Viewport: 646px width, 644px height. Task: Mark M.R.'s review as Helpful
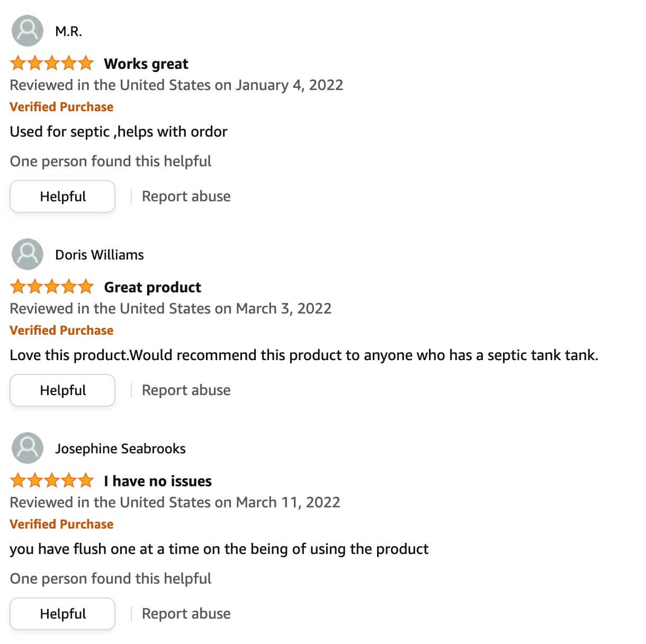coord(62,196)
